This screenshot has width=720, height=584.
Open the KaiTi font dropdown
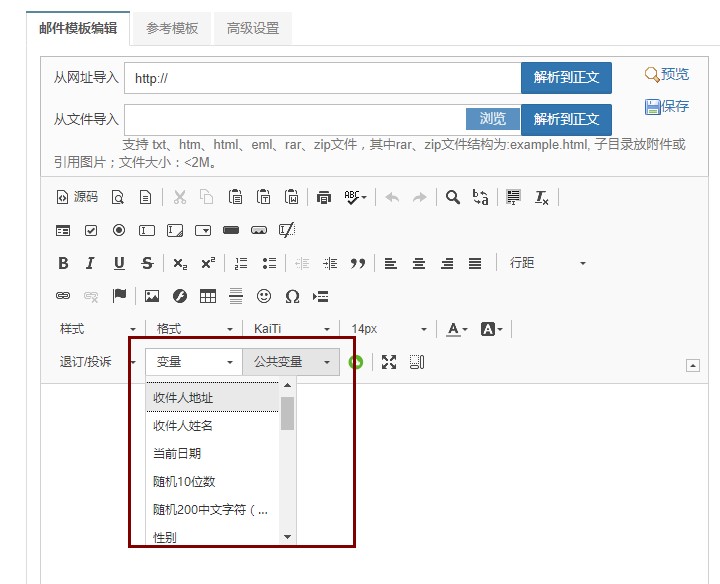pos(291,329)
